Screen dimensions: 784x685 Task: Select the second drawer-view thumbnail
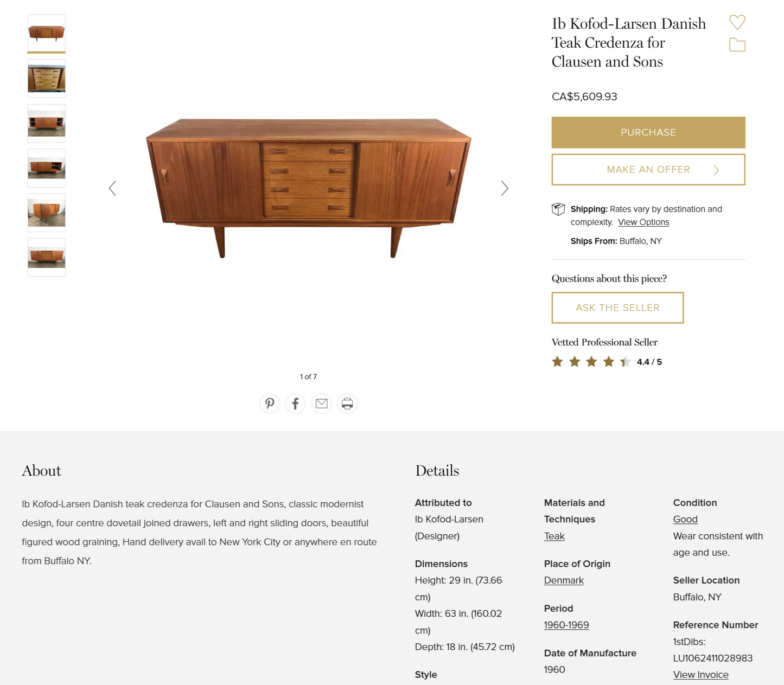click(x=46, y=78)
